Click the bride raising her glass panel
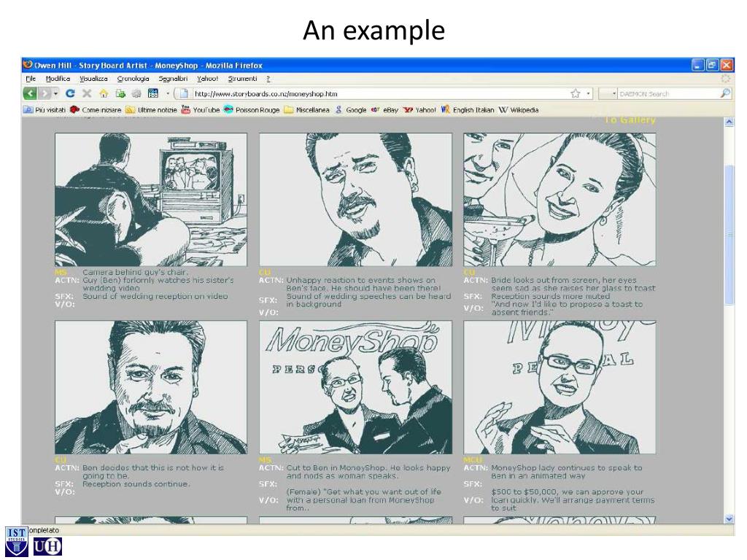747x560 pixels. coord(560,200)
